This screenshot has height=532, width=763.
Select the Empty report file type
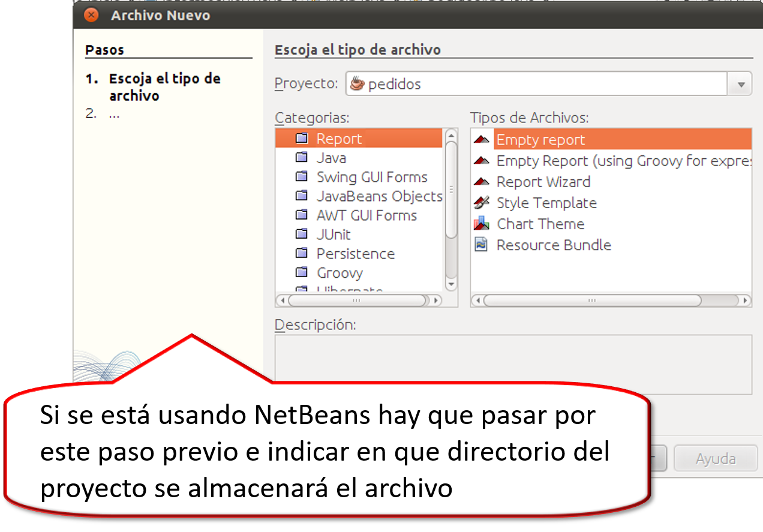point(540,140)
